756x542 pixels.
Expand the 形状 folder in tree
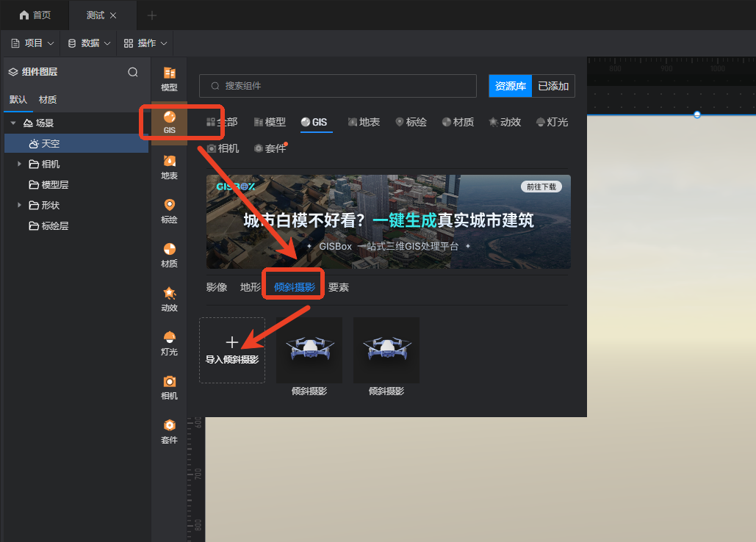[19, 205]
